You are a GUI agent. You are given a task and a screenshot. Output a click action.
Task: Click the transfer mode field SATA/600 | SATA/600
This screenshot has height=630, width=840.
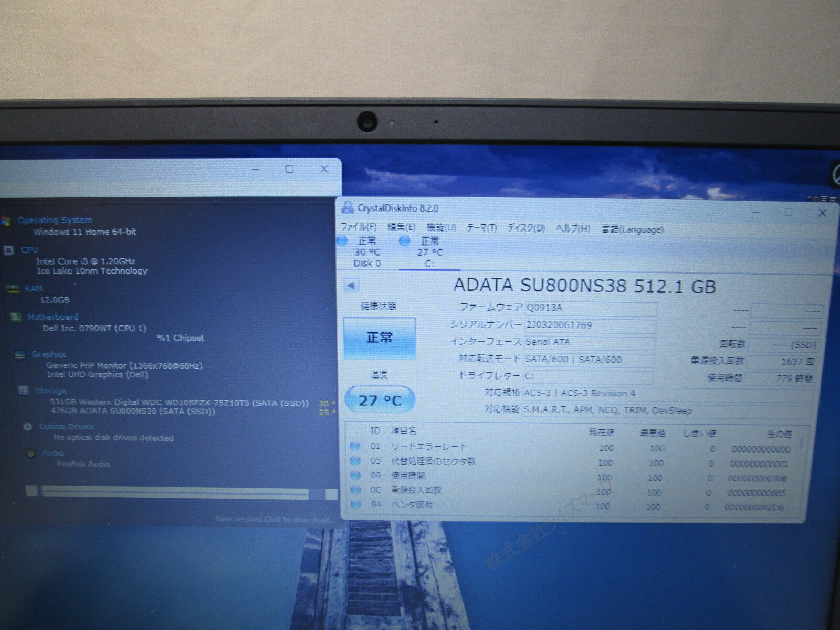pos(589,360)
